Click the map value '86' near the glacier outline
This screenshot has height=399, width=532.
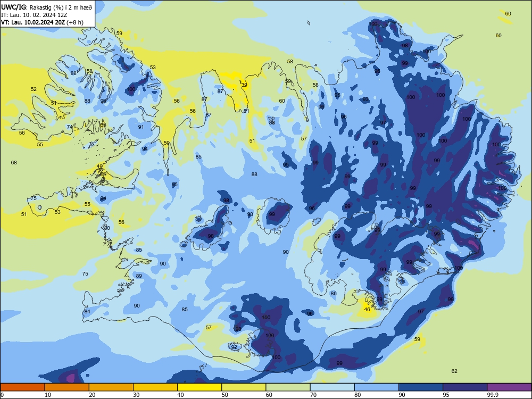tap(334, 294)
